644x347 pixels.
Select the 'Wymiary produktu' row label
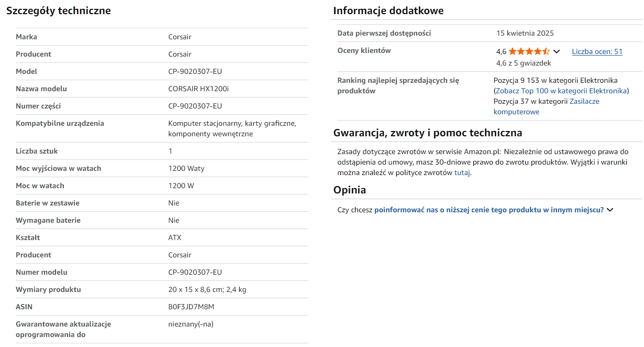48,289
